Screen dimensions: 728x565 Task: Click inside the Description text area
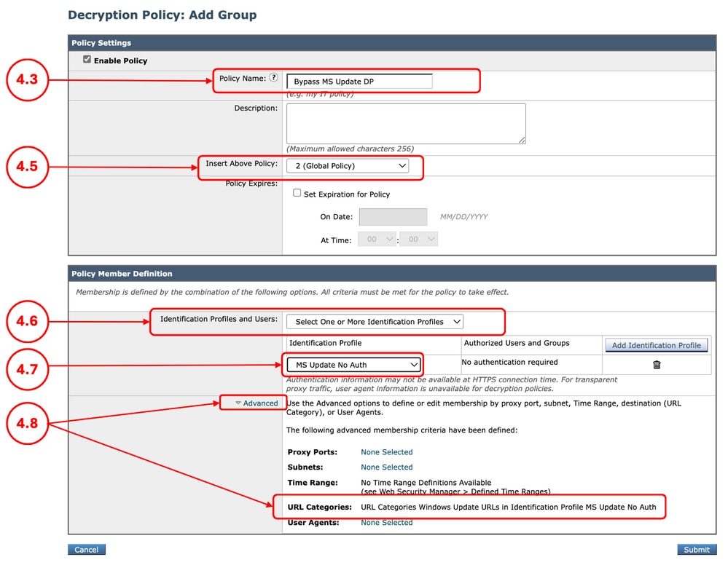pos(405,122)
